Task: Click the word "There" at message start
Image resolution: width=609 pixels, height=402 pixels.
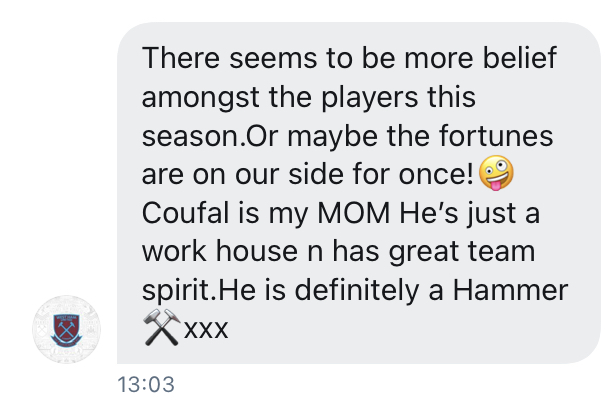Action: click(181, 58)
